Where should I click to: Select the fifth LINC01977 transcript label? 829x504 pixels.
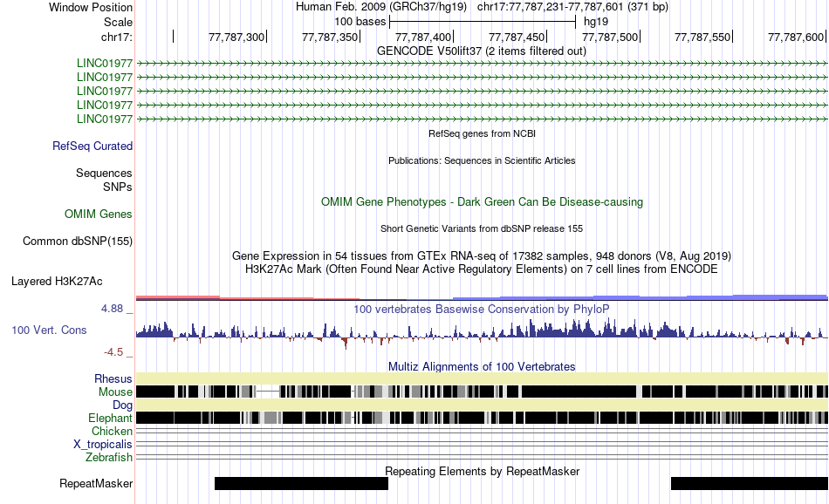[104, 119]
